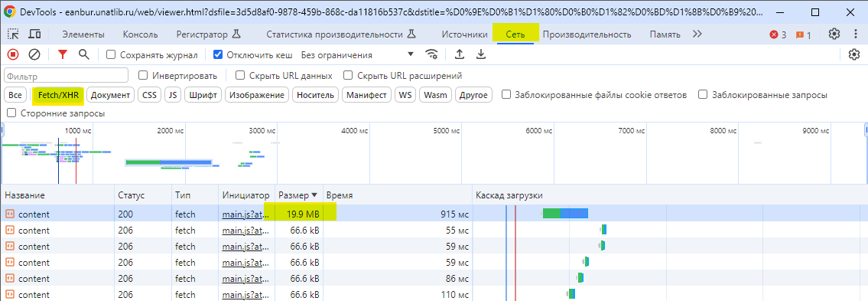Select the Все filter button
This screenshot has height=301, width=868.
coord(15,95)
